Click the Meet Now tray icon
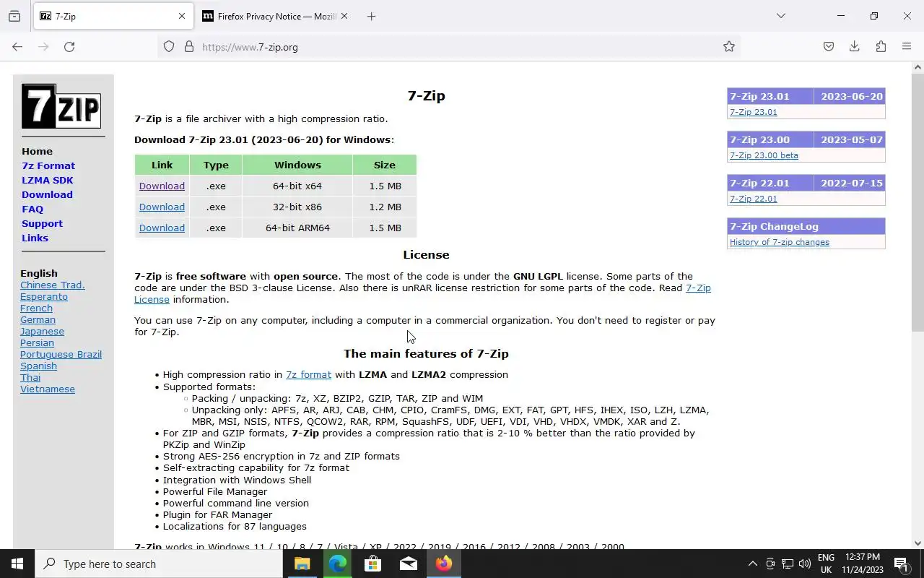Screen dimensions: 924x578 (x=770, y=564)
